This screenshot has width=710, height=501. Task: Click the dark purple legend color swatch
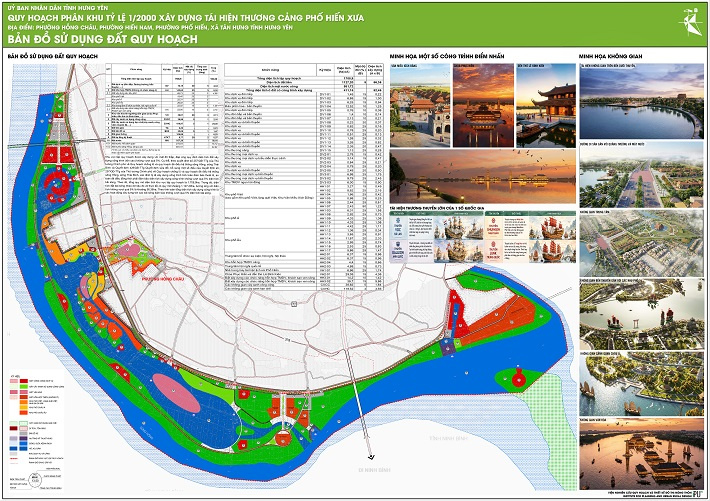[24, 438]
